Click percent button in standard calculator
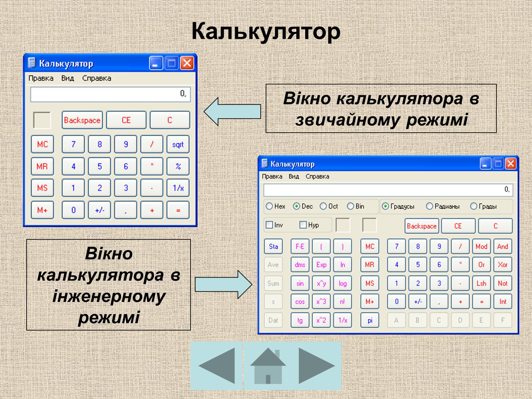The image size is (532, 399). pyautogui.click(x=178, y=166)
